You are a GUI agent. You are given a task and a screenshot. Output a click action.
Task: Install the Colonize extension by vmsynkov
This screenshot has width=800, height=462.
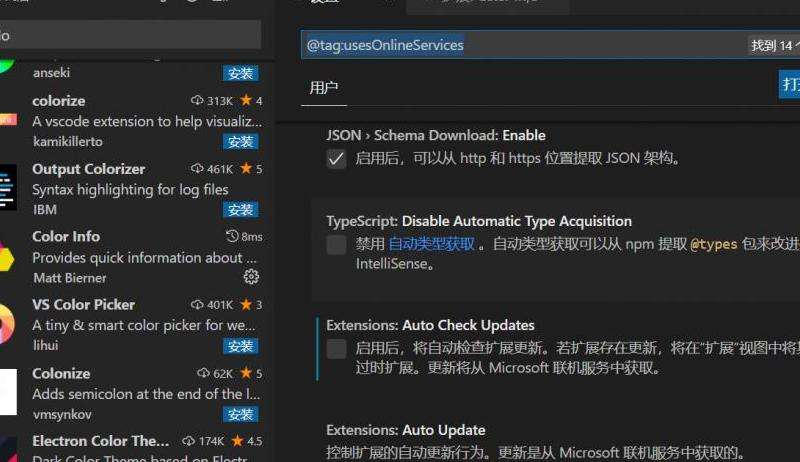tap(240, 415)
